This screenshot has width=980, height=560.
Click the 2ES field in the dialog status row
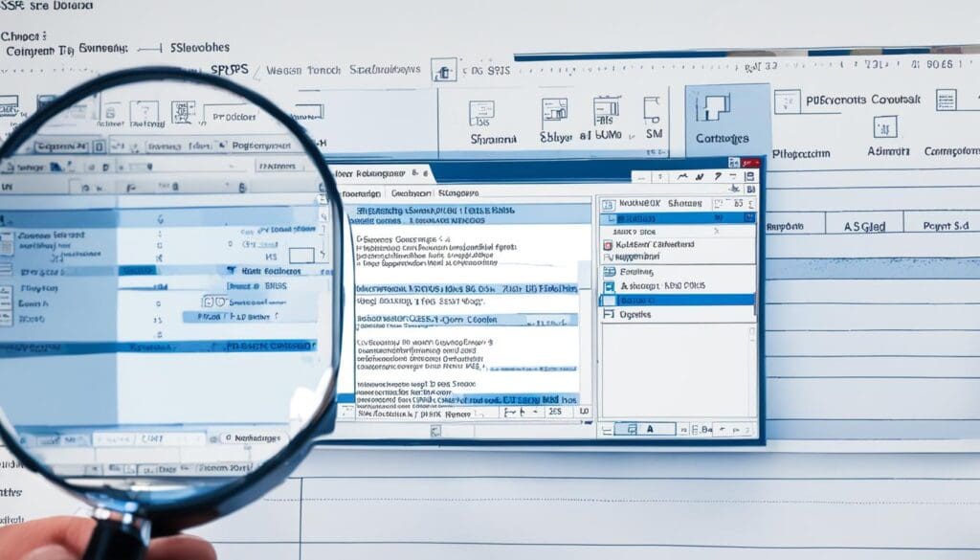[x=554, y=412]
